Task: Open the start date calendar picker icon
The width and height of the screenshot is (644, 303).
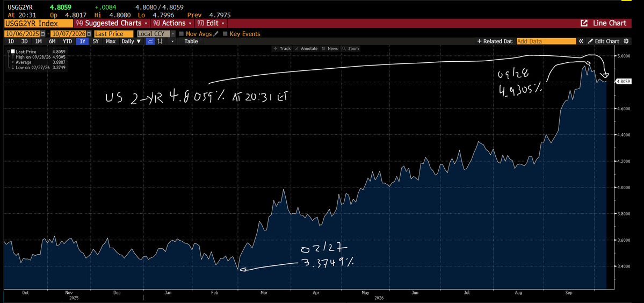Action: tap(43, 34)
